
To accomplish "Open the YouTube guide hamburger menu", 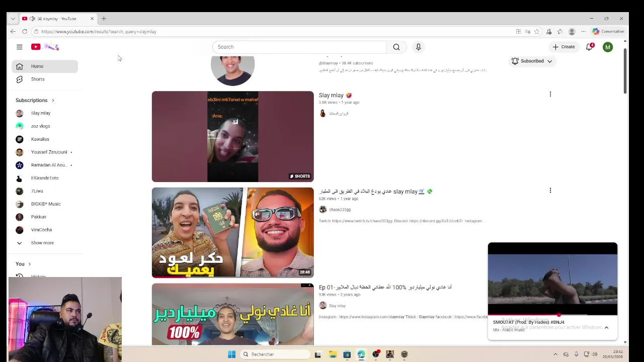I will click(19, 47).
